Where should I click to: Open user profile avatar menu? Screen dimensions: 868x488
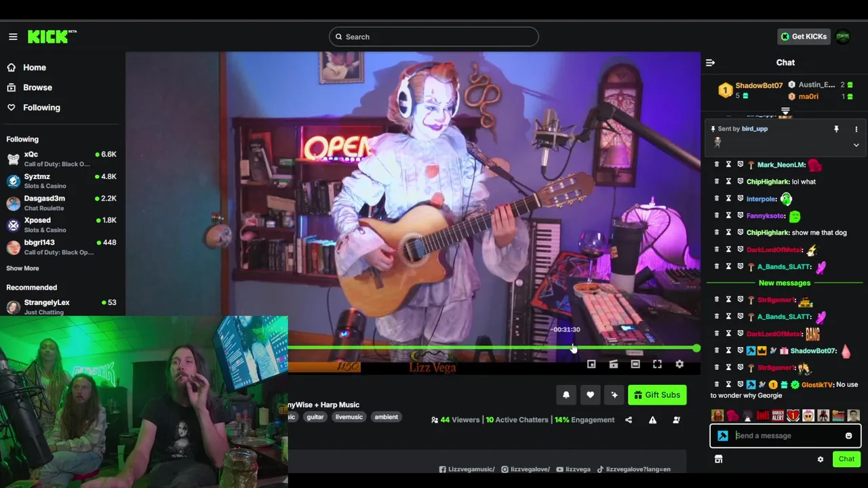click(x=843, y=37)
